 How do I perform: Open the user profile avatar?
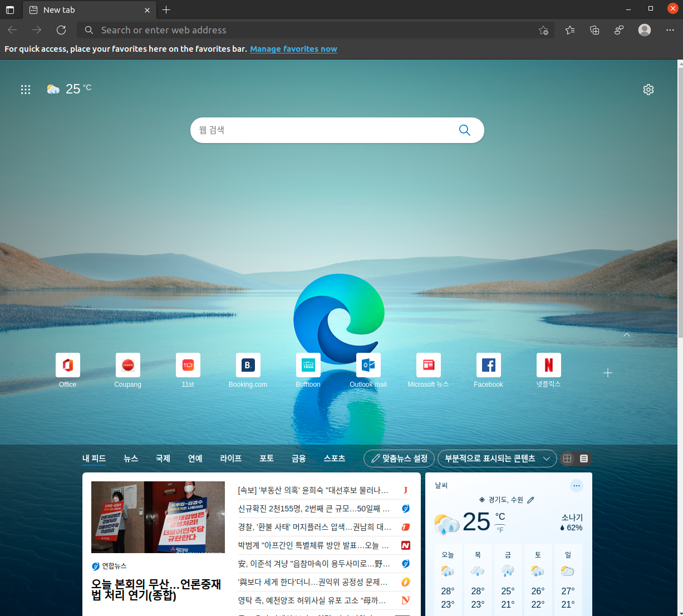click(x=645, y=30)
